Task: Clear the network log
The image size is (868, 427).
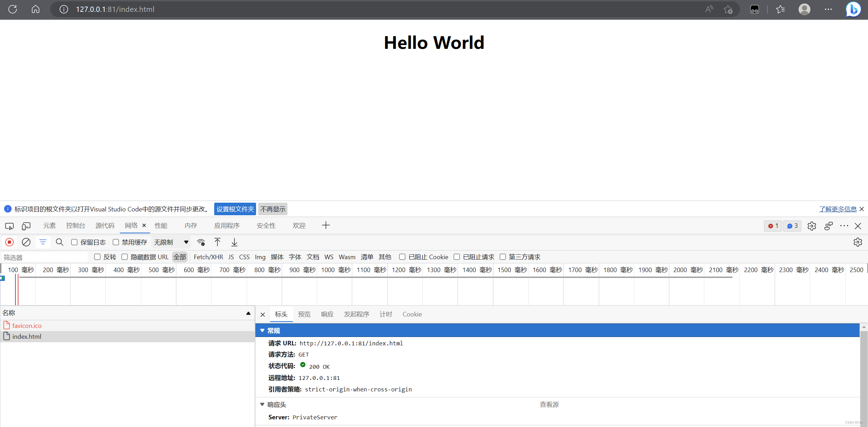Action: point(26,242)
